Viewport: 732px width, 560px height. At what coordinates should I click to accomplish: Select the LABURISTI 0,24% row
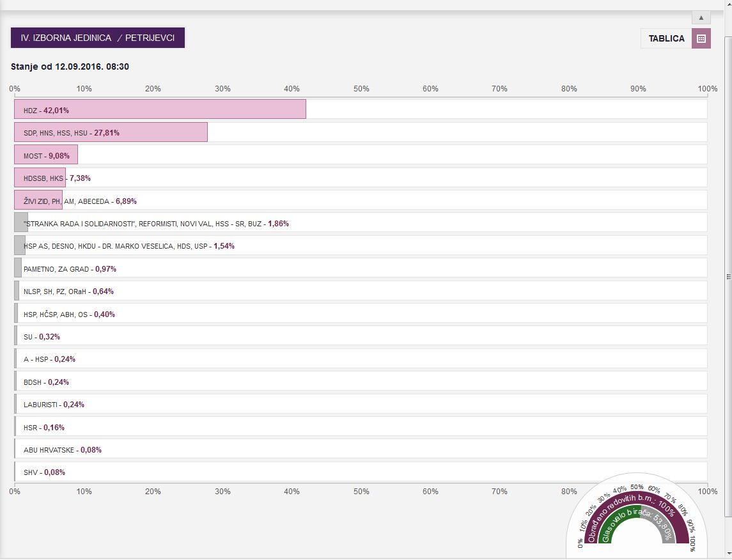point(54,405)
